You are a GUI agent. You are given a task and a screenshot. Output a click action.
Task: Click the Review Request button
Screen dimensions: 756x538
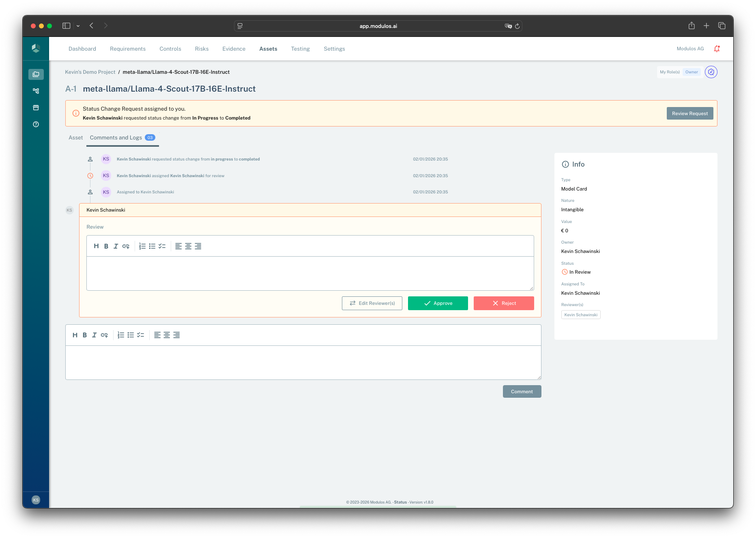[689, 113]
